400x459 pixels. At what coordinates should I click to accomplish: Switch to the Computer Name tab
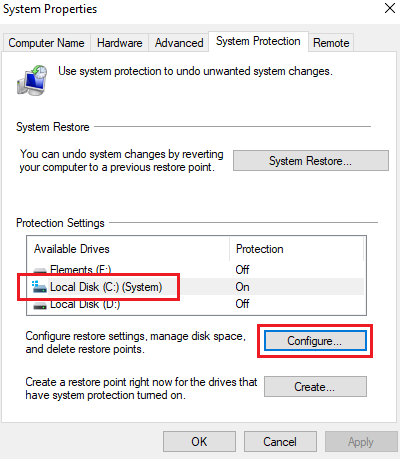(46, 43)
